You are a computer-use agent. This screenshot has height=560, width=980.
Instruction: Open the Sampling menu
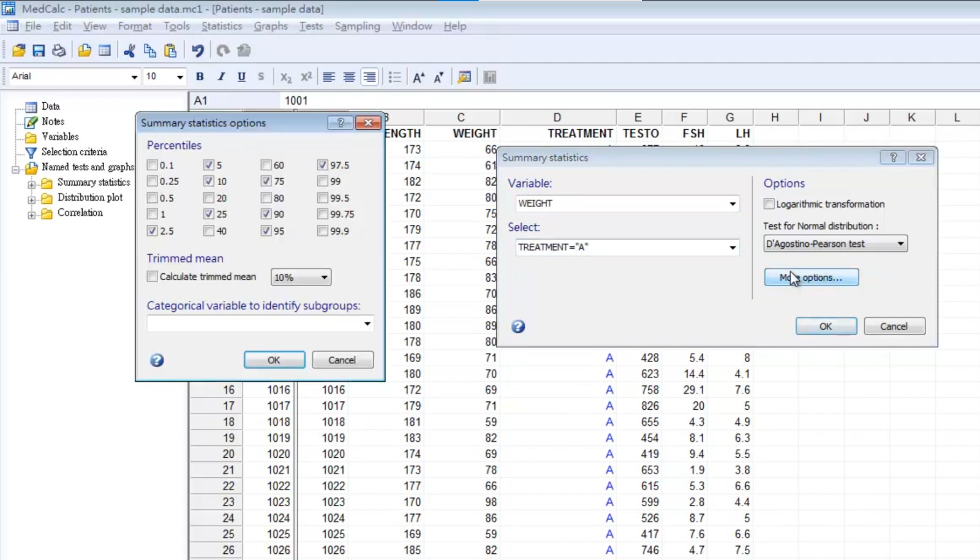[x=357, y=26]
